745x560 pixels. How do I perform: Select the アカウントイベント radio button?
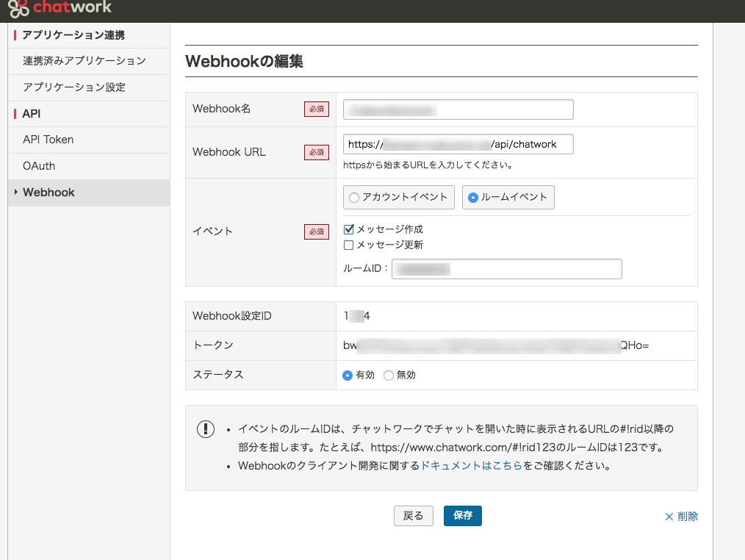click(353, 197)
